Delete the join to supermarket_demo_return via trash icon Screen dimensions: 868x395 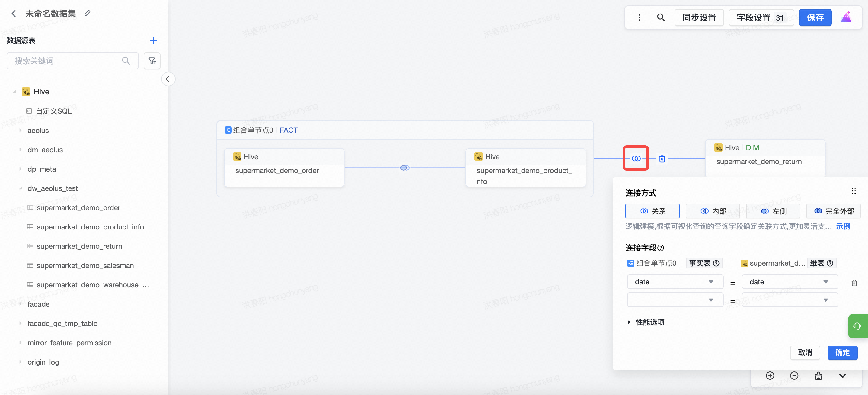coord(662,159)
